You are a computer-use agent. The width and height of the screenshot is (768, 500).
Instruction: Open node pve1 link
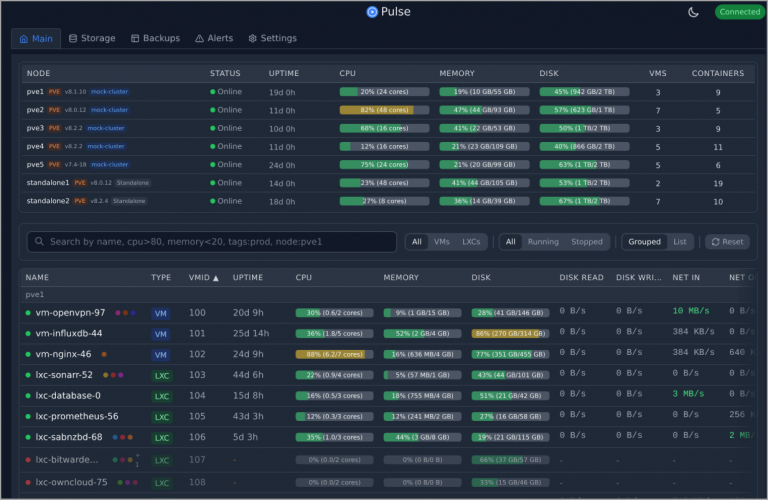35,92
